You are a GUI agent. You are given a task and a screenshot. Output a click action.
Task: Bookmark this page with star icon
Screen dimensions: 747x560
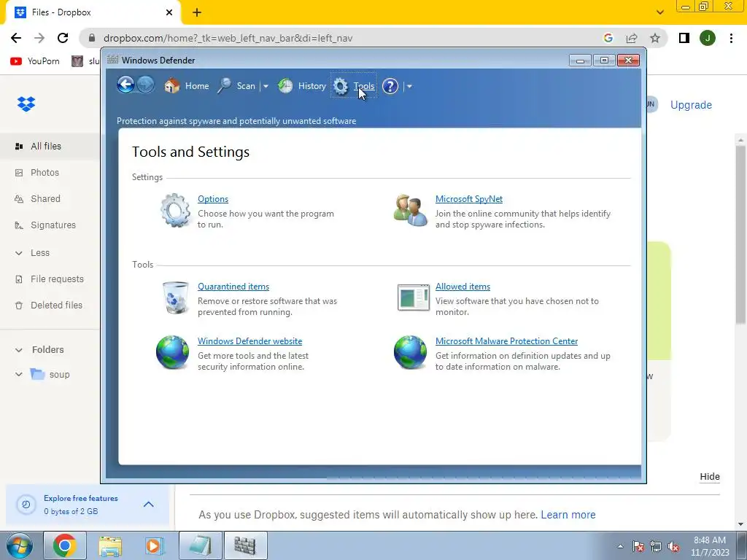pos(655,38)
